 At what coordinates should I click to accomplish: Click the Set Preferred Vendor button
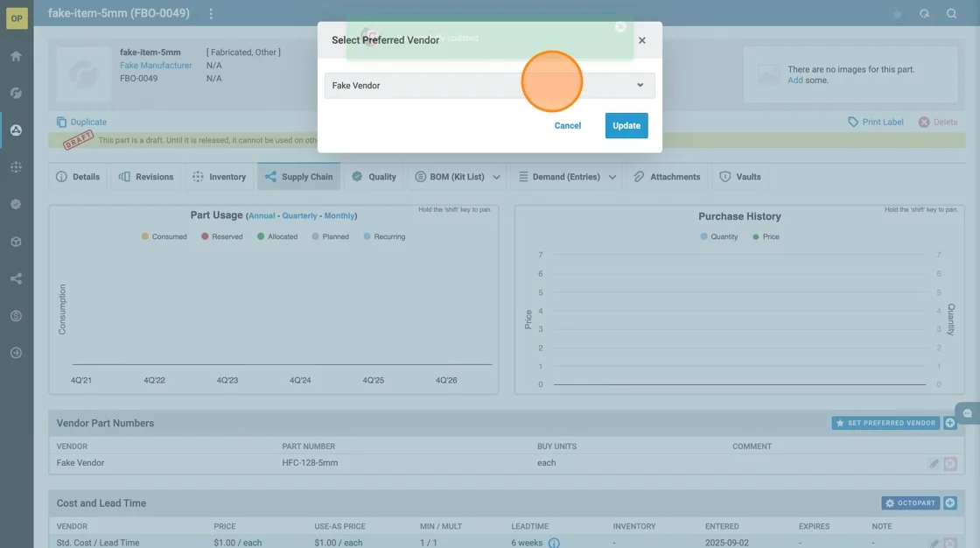(885, 423)
